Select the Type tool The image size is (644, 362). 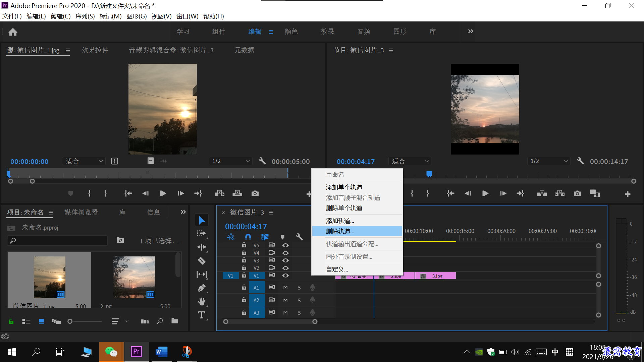(202, 315)
